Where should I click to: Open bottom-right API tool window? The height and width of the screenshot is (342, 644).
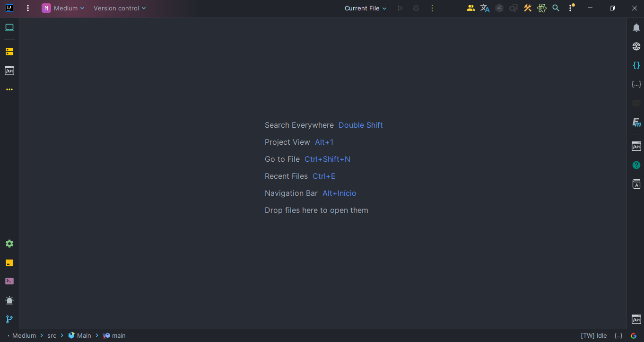click(636, 319)
